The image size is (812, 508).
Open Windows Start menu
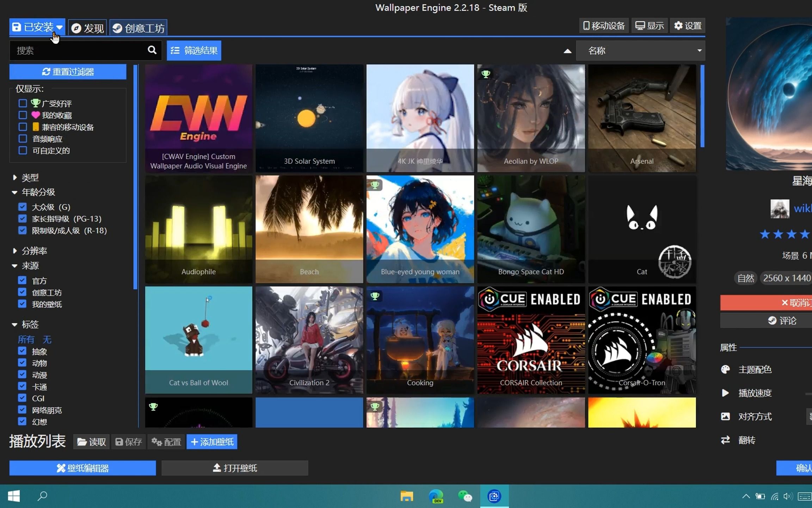coord(14,496)
